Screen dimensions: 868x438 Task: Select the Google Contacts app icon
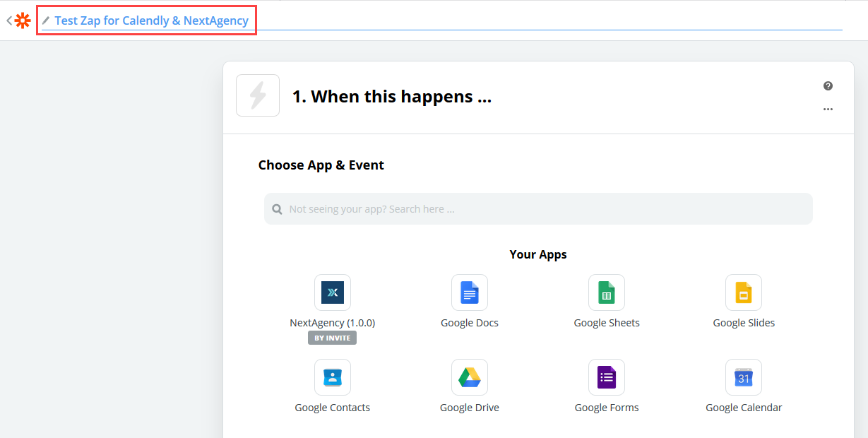tap(333, 377)
